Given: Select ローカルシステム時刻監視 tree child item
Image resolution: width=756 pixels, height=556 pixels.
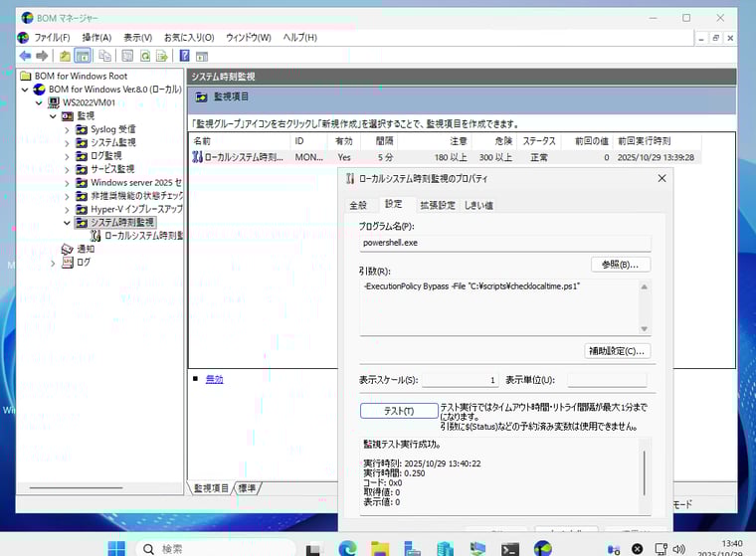Looking at the screenshot, I should 143,236.
